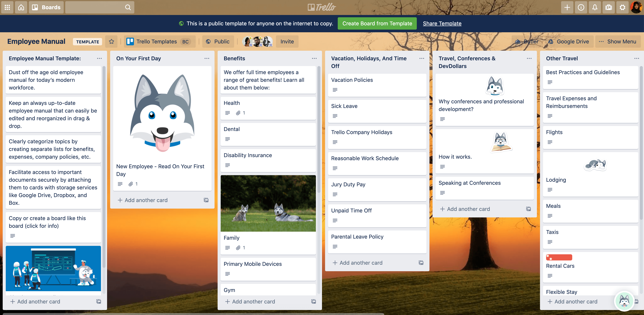
Task: Click the search magnifier icon
Action: 128,7
